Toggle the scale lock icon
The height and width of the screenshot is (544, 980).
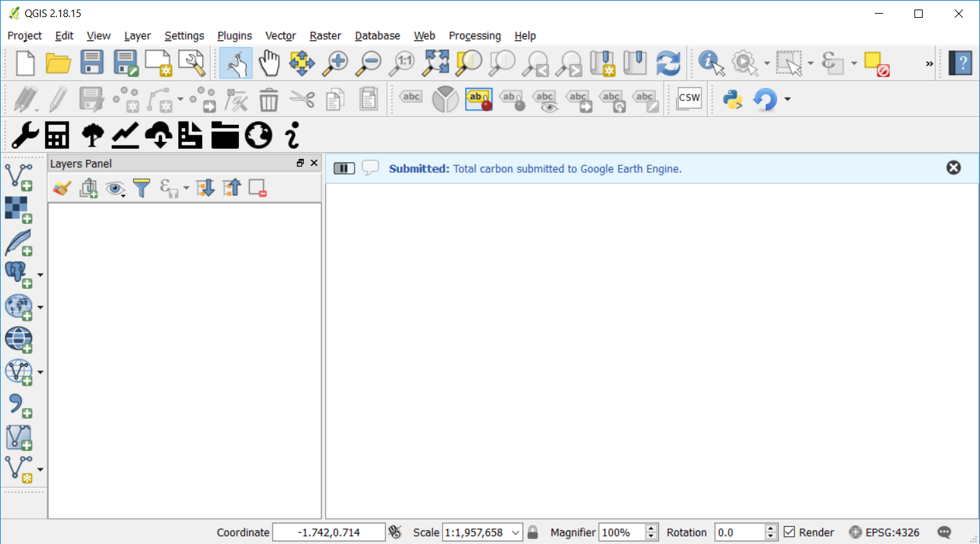(x=533, y=532)
